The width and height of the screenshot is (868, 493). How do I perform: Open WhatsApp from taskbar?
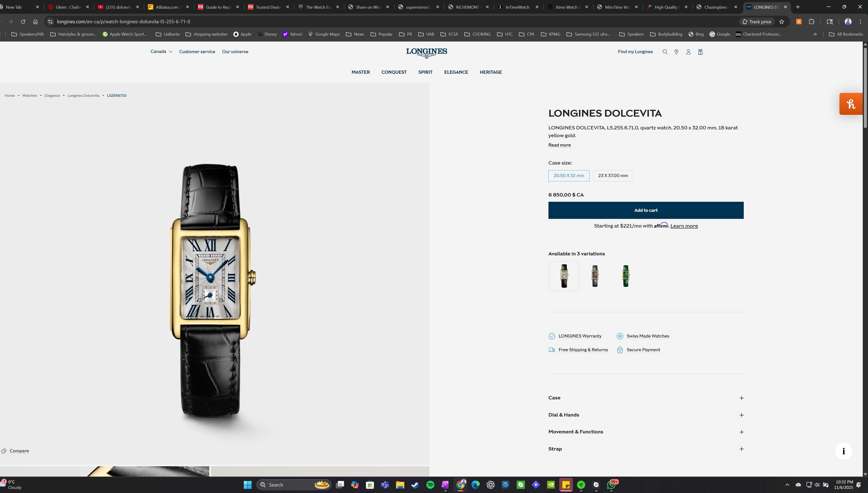tap(611, 485)
